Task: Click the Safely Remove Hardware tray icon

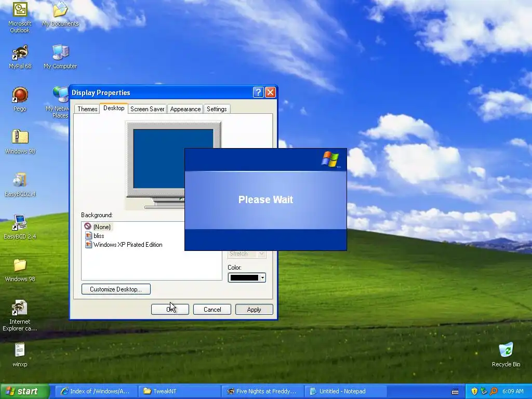Action: [x=484, y=391]
